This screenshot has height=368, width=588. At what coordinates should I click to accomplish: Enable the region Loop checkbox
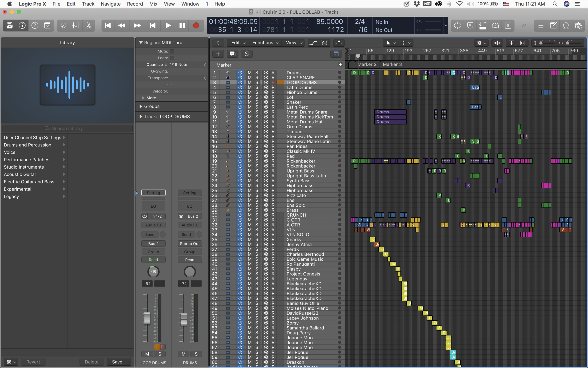tap(172, 58)
